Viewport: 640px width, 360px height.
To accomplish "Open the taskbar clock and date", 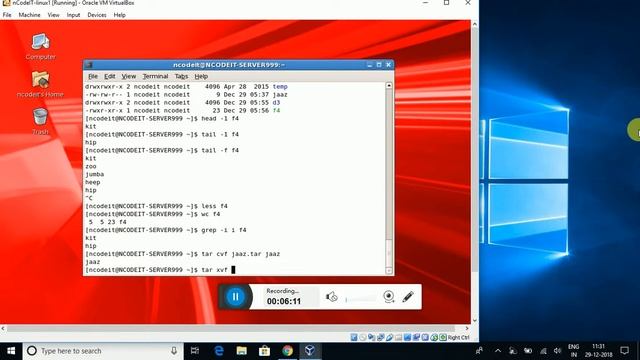I will pos(598,351).
